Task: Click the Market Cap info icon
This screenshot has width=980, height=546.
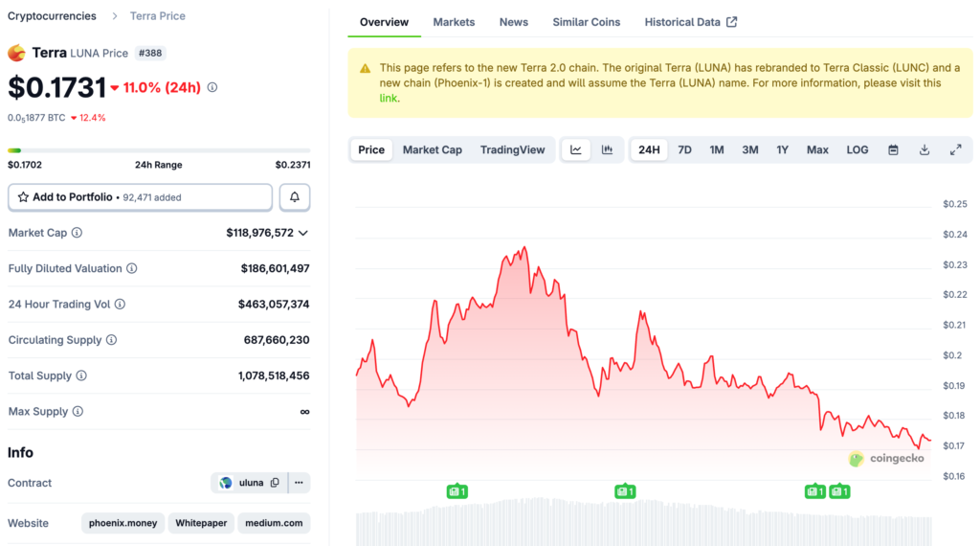Action: coord(78,233)
